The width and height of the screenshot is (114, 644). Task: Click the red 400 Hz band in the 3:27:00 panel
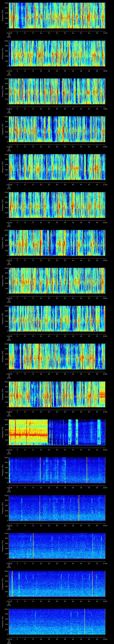tap(28, 435)
